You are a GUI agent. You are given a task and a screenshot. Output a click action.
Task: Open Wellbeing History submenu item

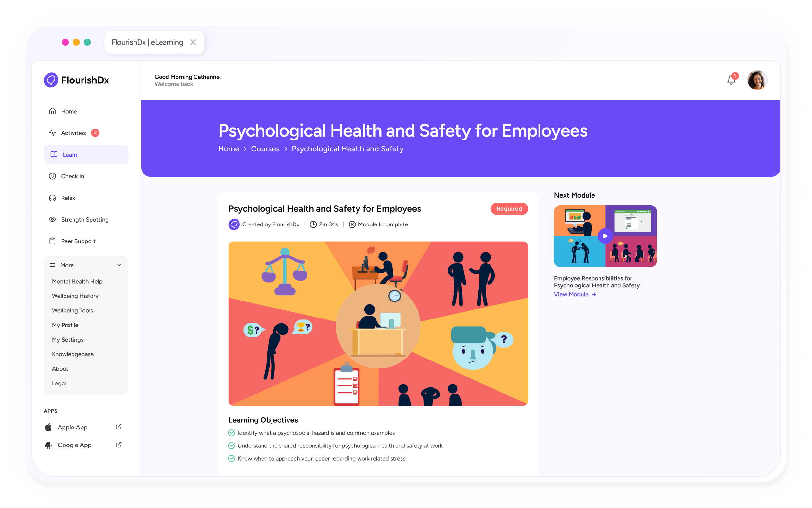[75, 296]
